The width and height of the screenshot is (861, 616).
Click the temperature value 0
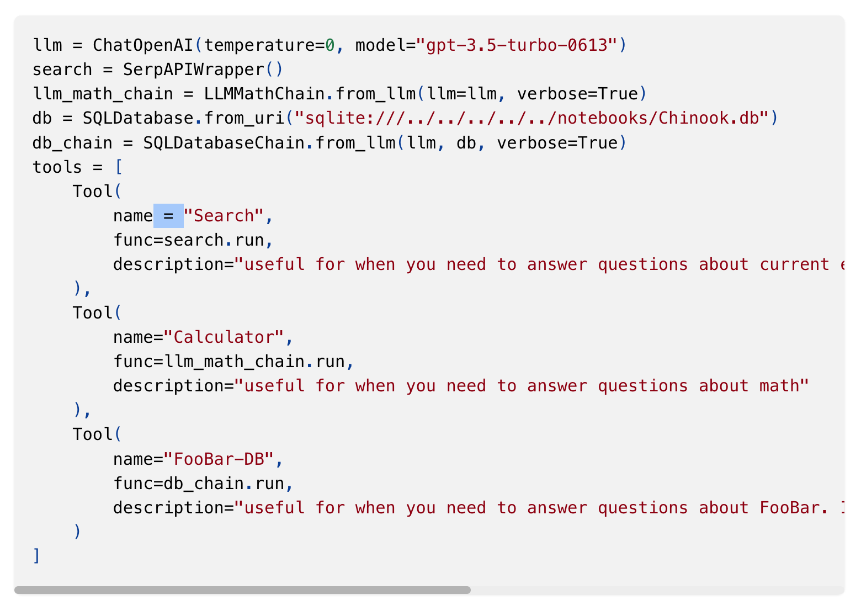[x=329, y=45]
